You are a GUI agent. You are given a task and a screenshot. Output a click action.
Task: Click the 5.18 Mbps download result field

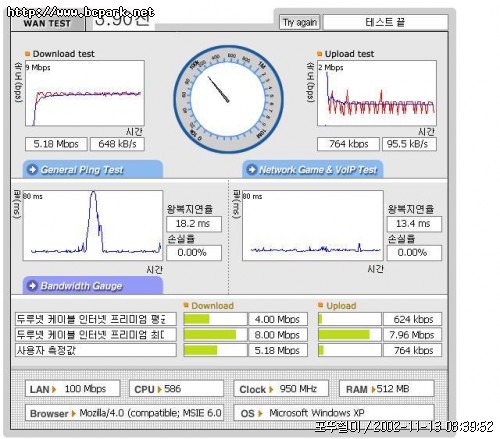point(56,144)
